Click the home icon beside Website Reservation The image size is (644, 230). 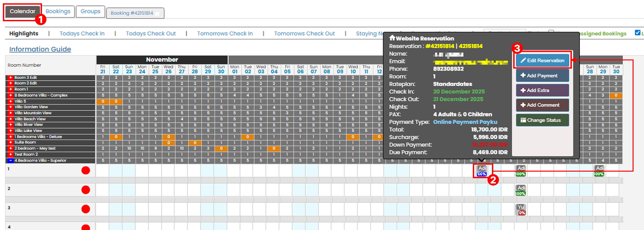[x=392, y=38]
